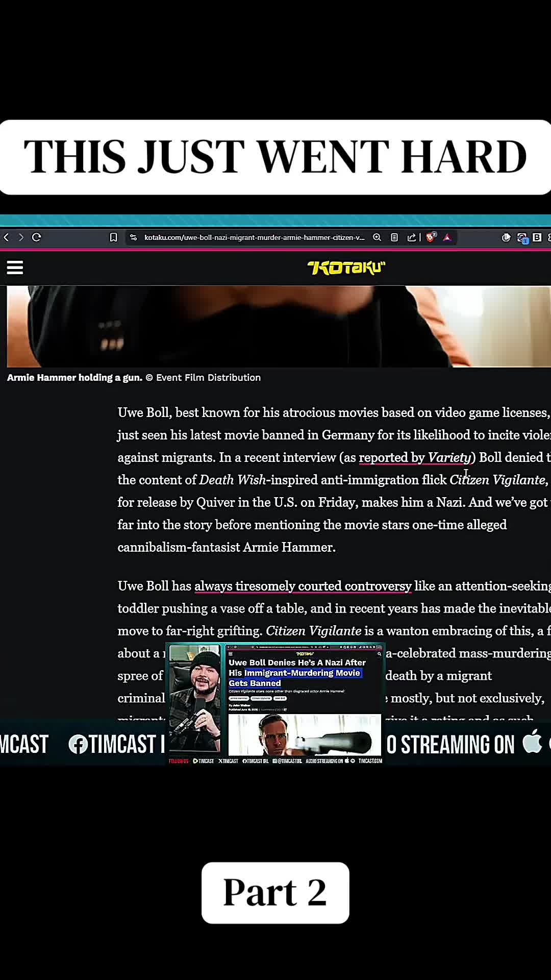Share this page via the share icon
Viewport: 551px width, 980px height.
click(x=411, y=237)
